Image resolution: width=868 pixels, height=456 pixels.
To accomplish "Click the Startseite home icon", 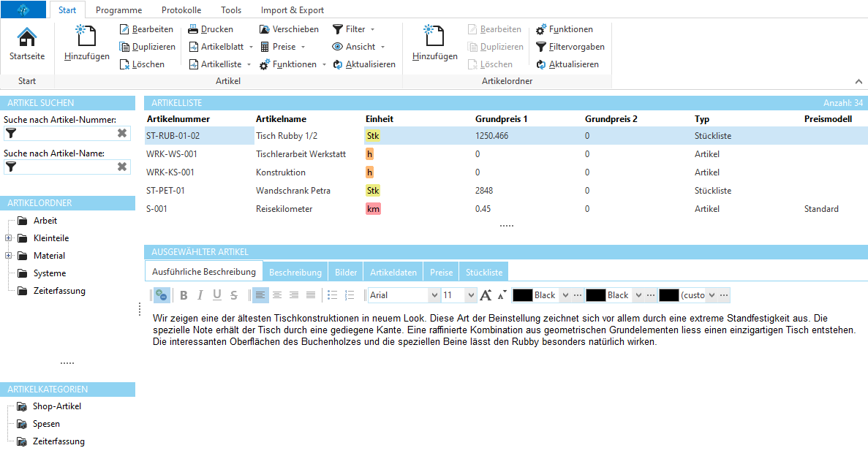I will (x=26, y=38).
